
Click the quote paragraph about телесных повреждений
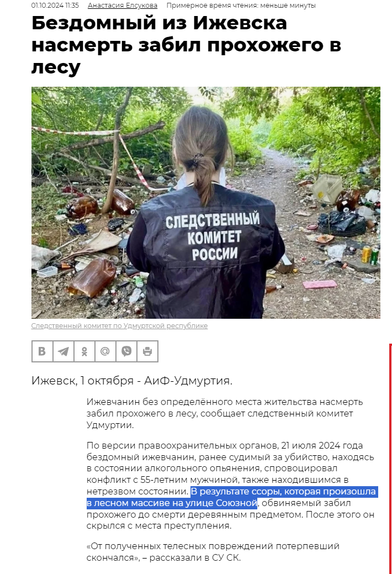pos(213,552)
